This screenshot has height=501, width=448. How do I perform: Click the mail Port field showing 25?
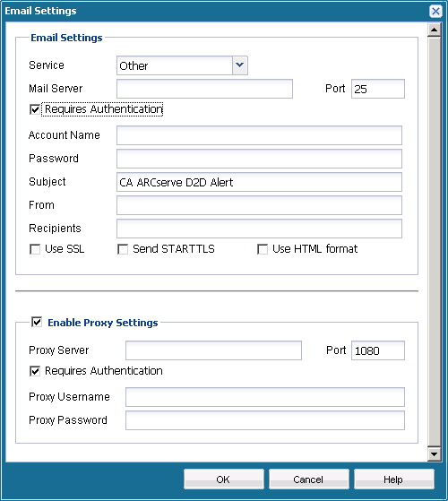coord(378,89)
